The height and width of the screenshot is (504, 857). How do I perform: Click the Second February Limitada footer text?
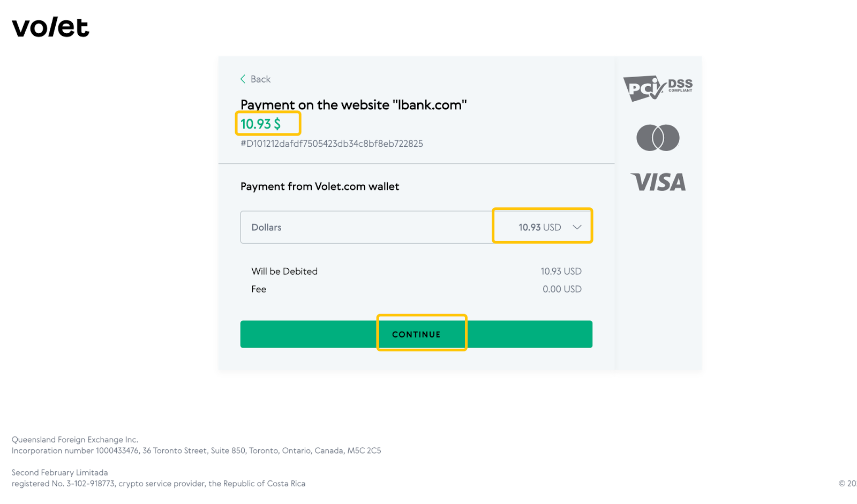(x=60, y=472)
